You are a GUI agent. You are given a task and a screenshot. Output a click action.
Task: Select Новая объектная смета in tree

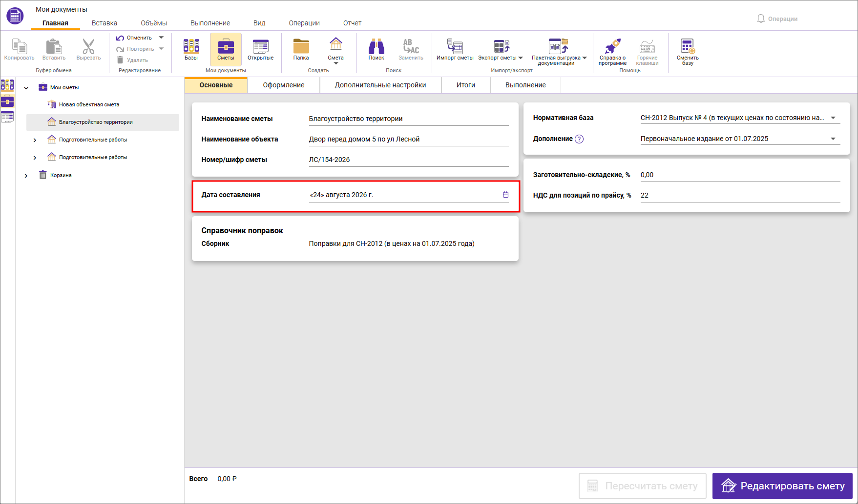tap(89, 104)
